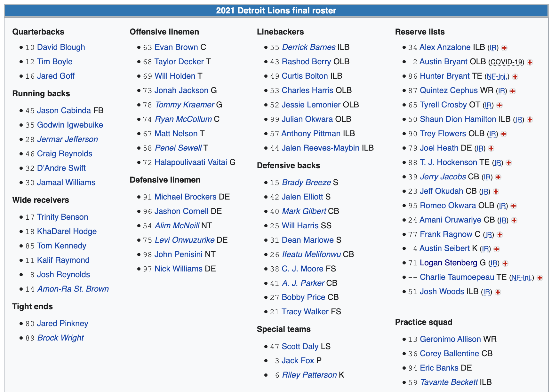Open Ifeatu Melifonwu cornerback link
This screenshot has width=551, height=392.
coord(311,255)
